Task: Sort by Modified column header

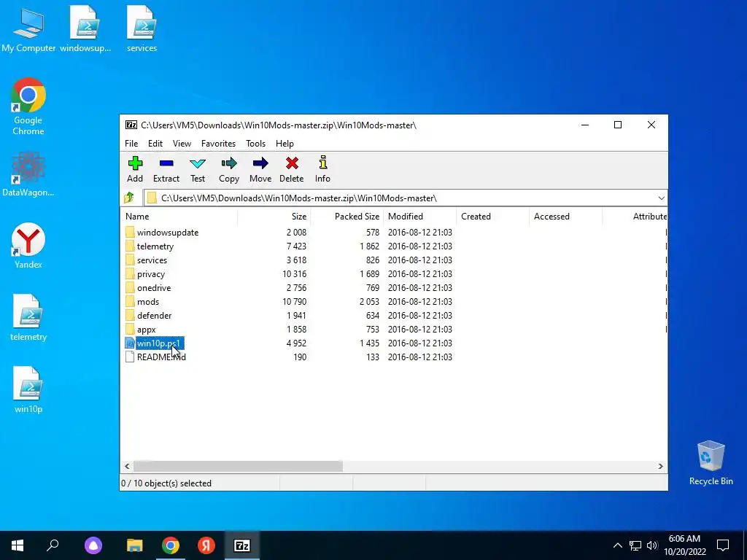Action: (x=419, y=216)
